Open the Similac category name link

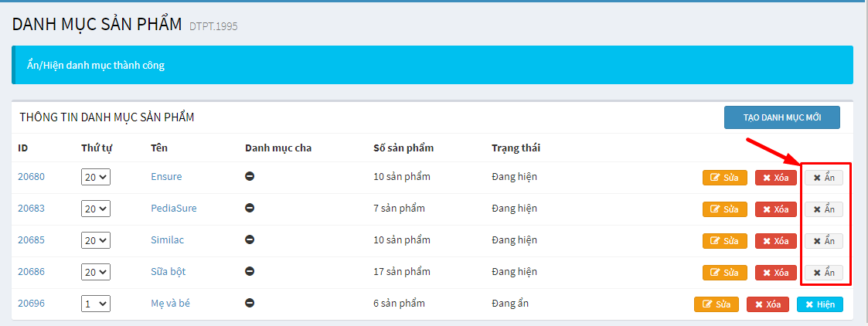[167, 240]
